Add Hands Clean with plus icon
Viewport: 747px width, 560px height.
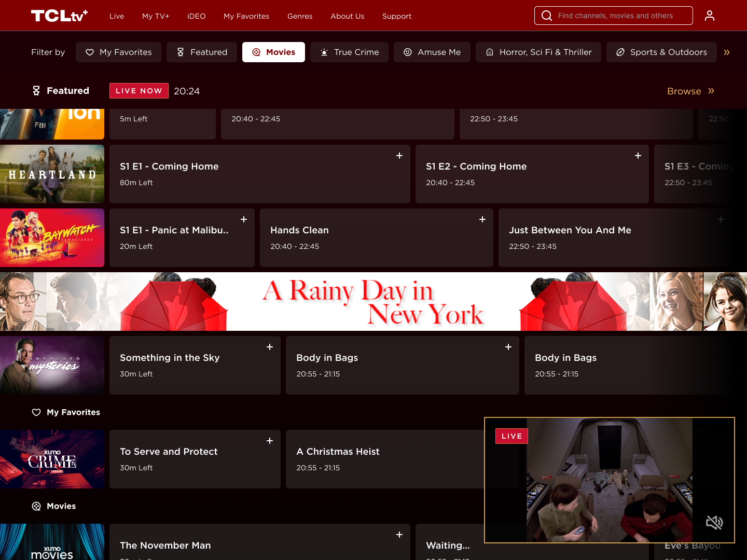coord(482,219)
